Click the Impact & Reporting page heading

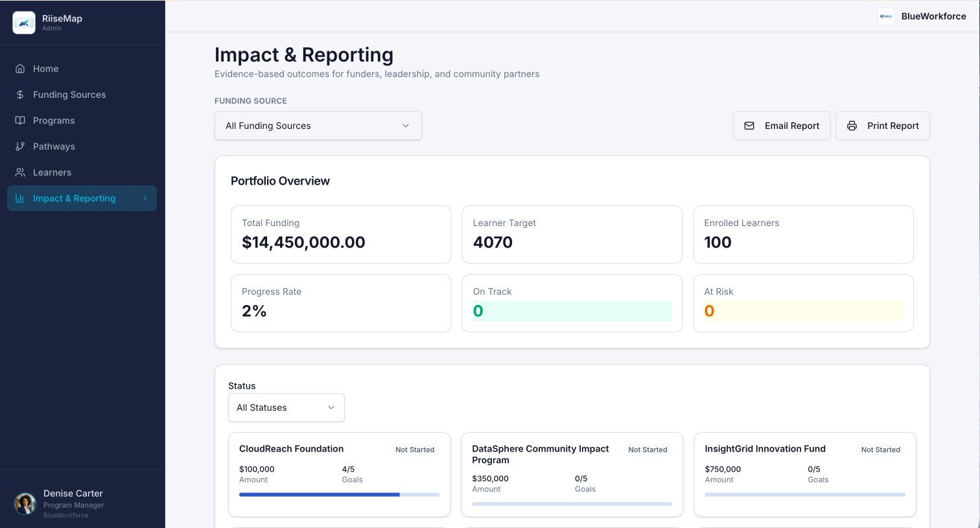(304, 55)
